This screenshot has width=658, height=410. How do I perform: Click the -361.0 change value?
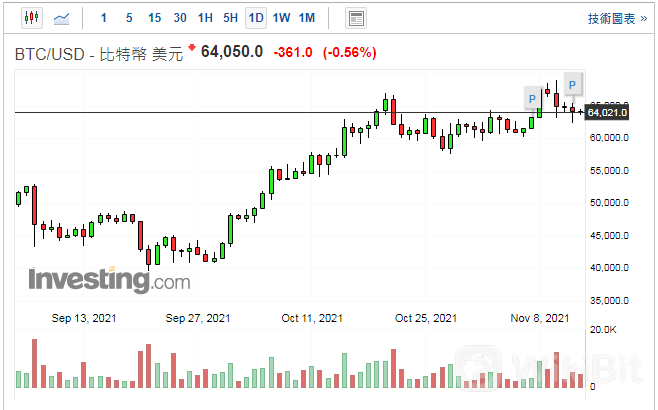pyautogui.click(x=293, y=52)
